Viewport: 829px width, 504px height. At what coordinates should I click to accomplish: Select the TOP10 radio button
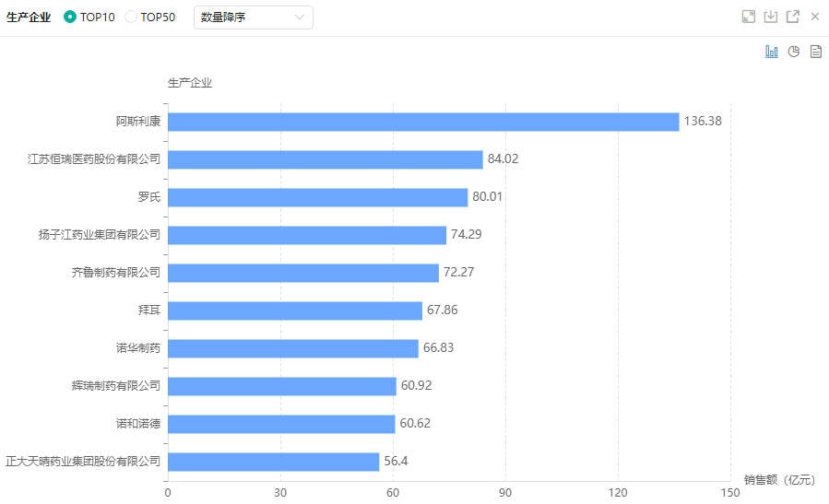(x=70, y=17)
